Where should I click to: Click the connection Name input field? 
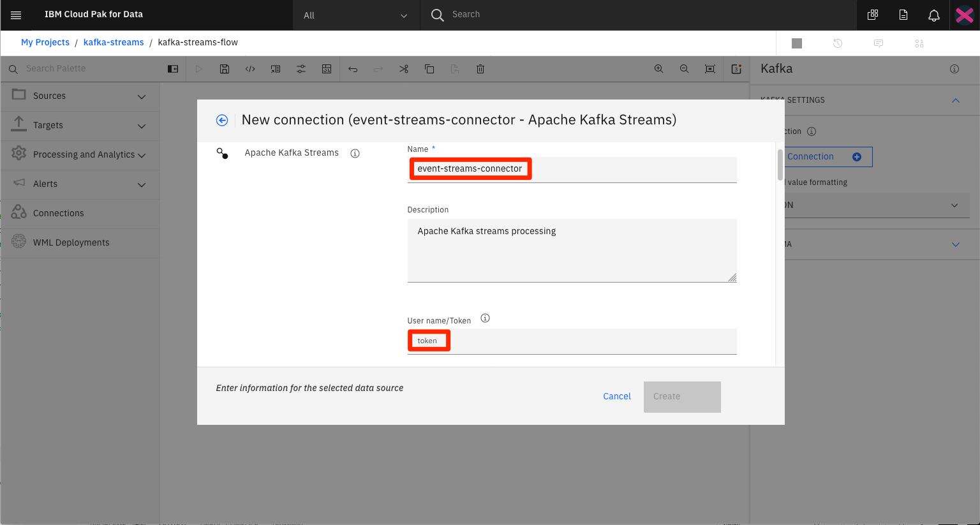point(572,170)
